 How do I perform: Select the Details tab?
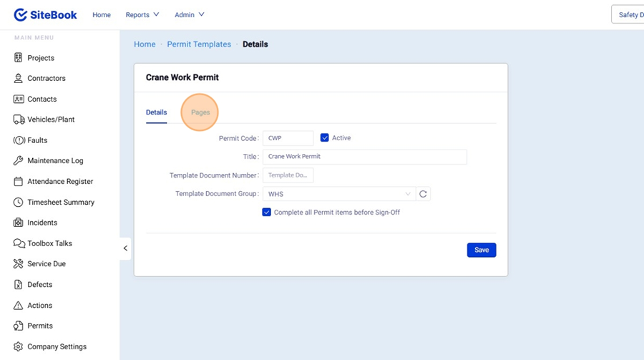(156, 112)
